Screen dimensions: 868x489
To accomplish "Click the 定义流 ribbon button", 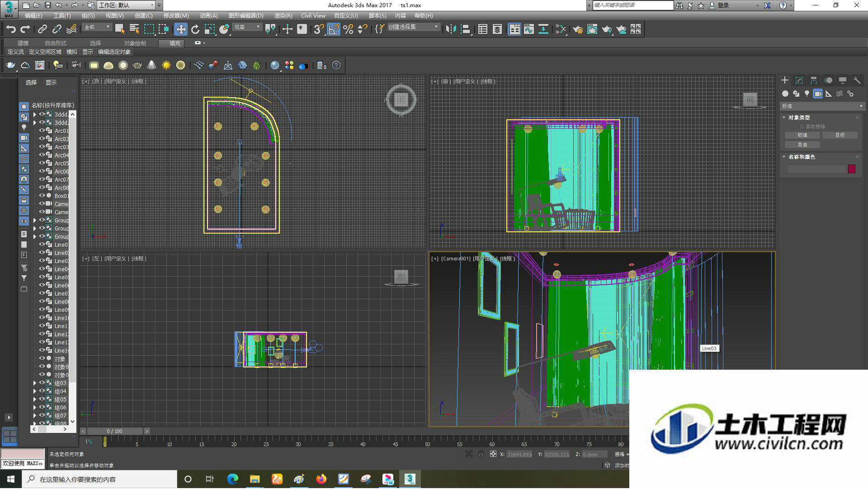I will tap(16, 52).
